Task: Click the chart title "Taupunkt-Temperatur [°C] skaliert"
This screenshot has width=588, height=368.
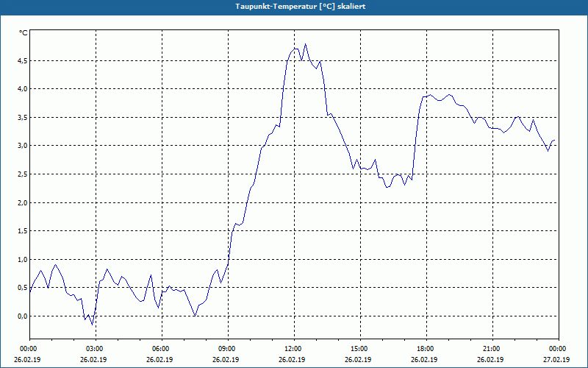Action: tap(301, 7)
